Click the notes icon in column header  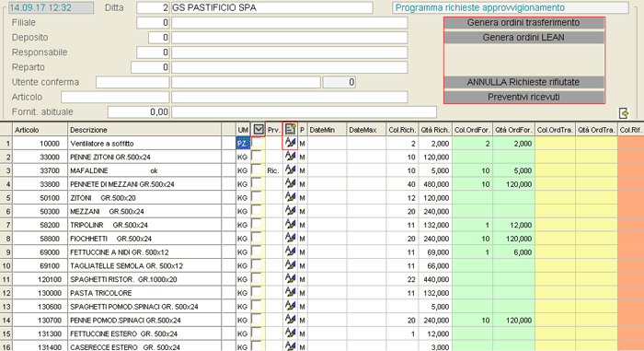pyautogui.click(x=291, y=129)
